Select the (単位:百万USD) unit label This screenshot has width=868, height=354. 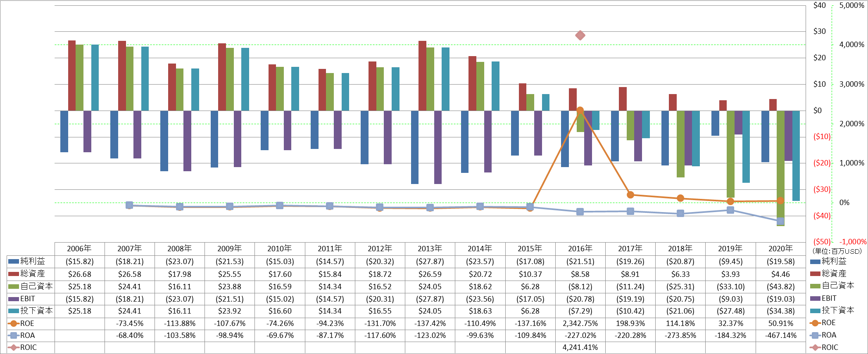tap(837, 251)
